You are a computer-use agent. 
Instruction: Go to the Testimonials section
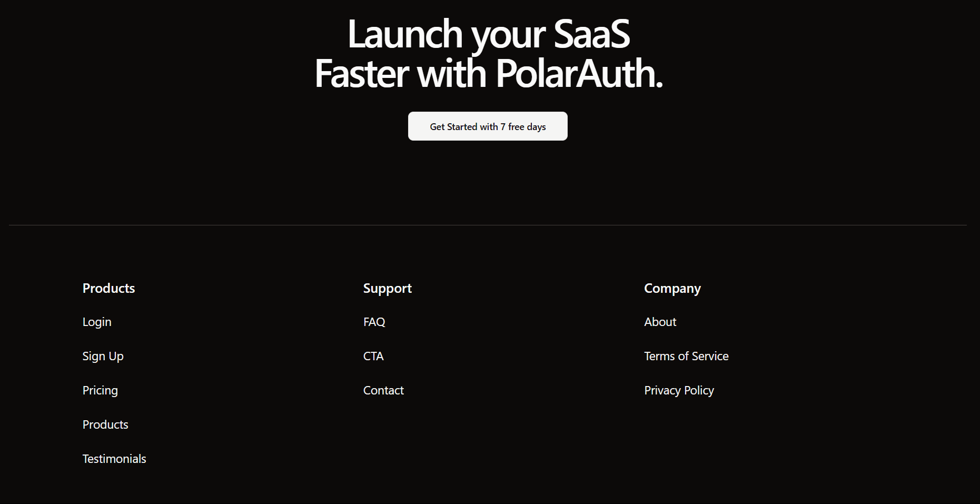click(114, 458)
